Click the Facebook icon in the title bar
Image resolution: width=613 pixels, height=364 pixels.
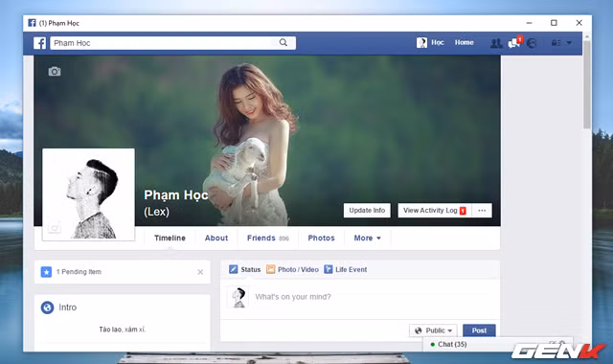(32, 23)
